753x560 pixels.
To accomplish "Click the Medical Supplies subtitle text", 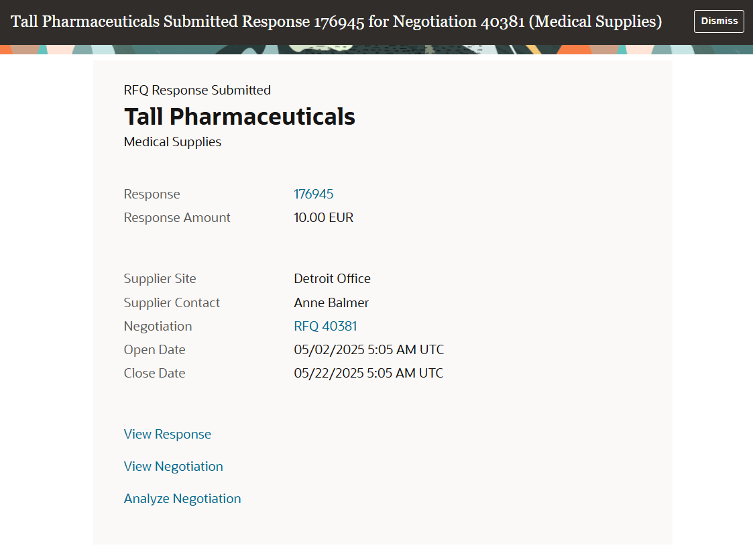I will coord(172,142).
